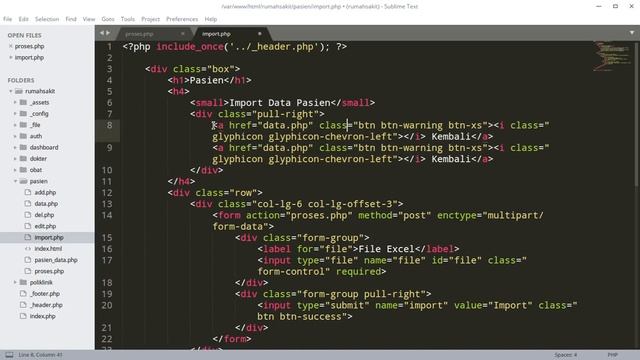The width and height of the screenshot is (640, 360).
Task: Open index.php in rumahsakit root
Action: point(42,316)
